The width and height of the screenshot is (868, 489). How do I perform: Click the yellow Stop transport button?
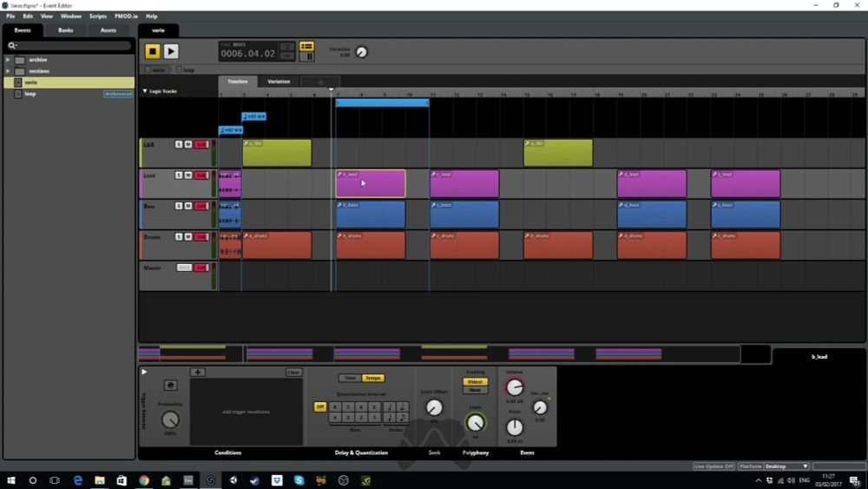(152, 51)
